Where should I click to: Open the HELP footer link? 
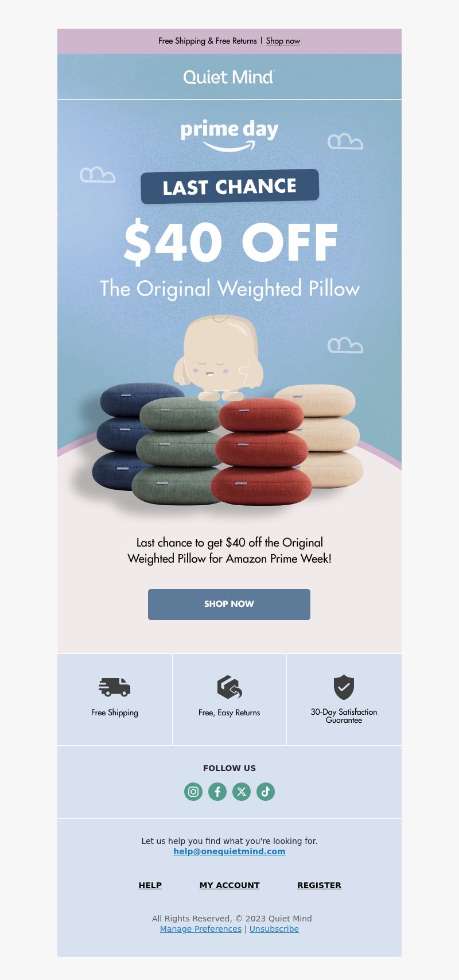coord(150,885)
